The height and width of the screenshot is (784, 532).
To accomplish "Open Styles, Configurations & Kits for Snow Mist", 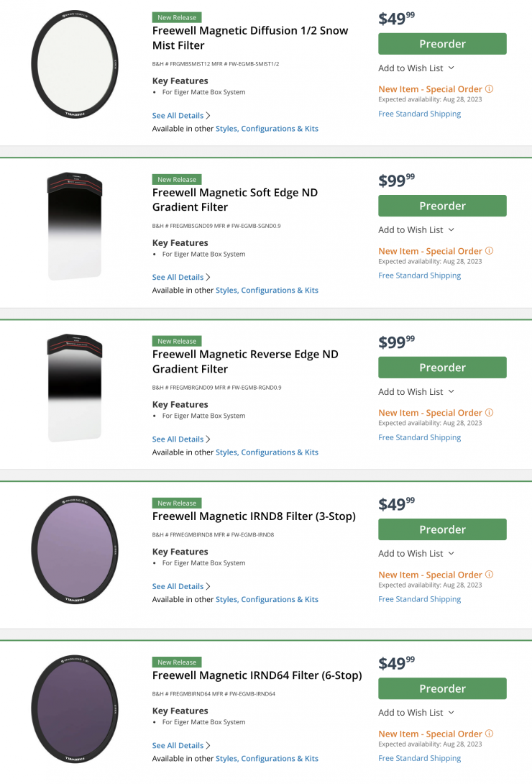I will (x=267, y=129).
